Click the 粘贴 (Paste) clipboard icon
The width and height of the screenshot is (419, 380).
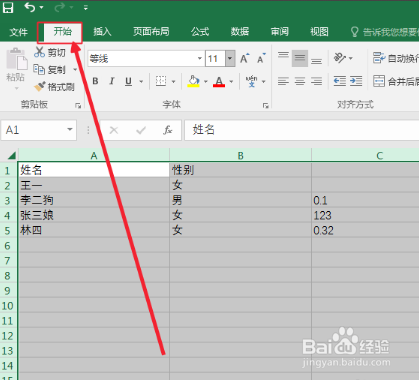[x=16, y=60]
